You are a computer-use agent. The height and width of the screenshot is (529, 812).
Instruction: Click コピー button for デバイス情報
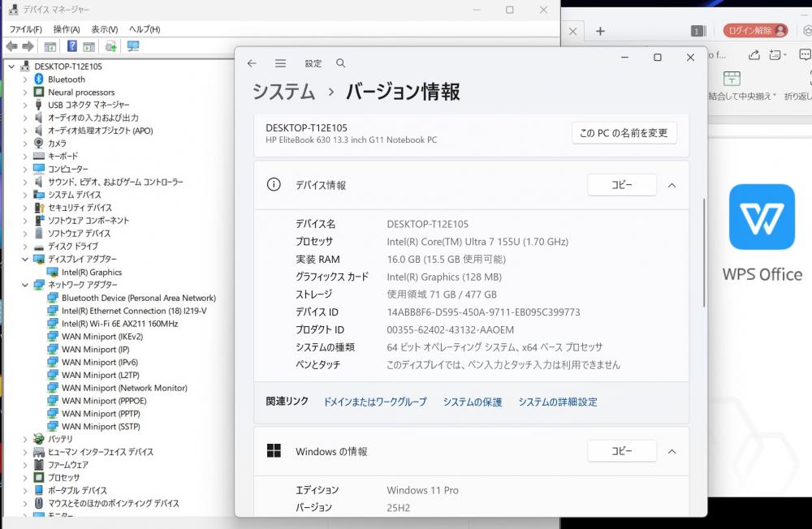[x=622, y=185]
